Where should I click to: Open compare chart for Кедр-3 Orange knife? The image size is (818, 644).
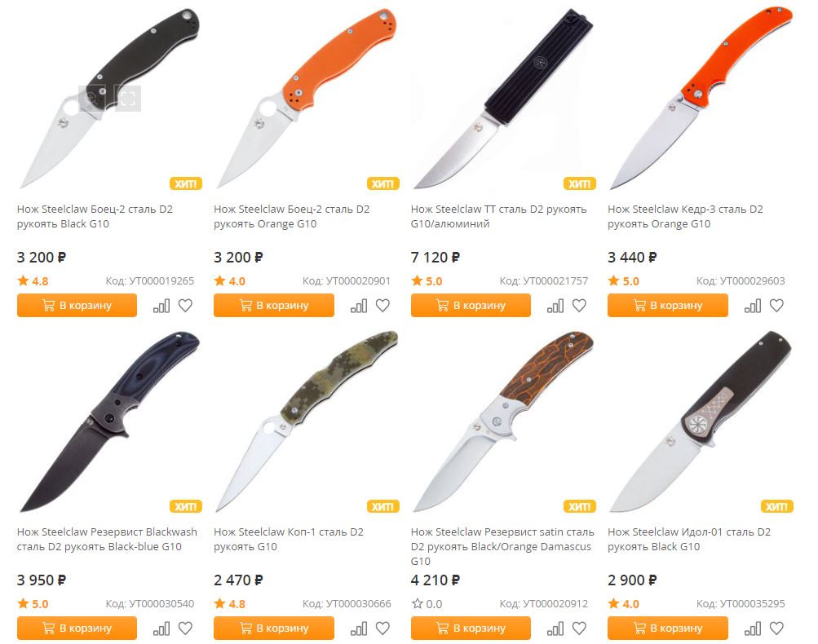(x=752, y=306)
